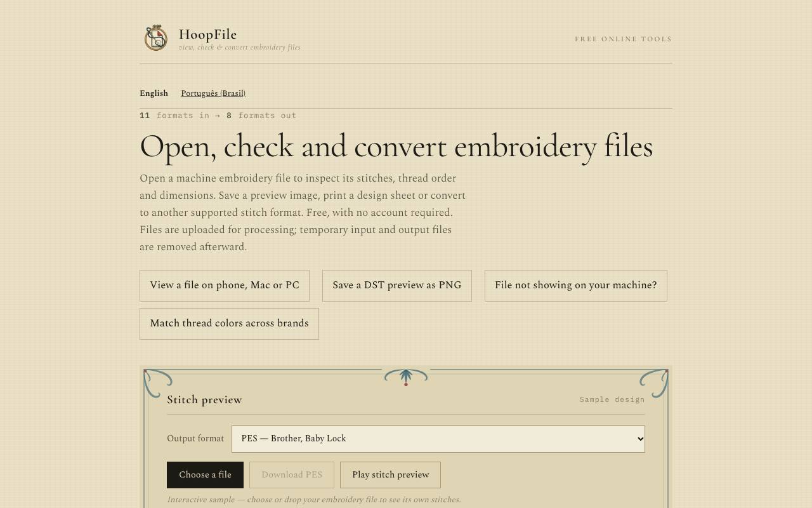Screen dimensions: 812x508
Task: Click the Choose a file button
Action: click(205, 475)
